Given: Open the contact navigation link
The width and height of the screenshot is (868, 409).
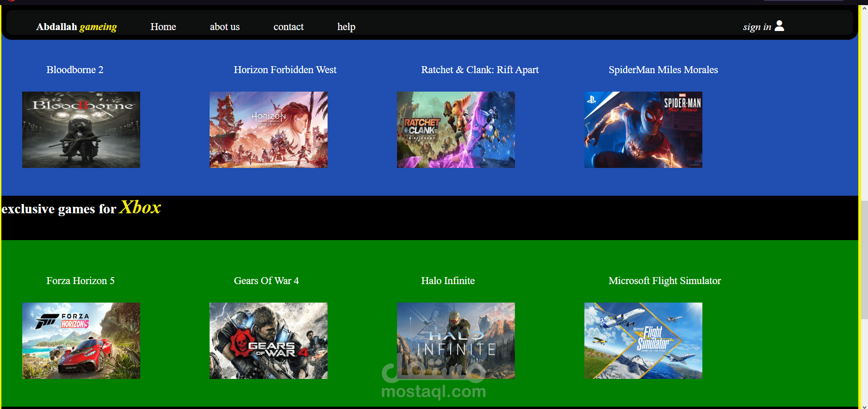Looking at the screenshot, I should tap(288, 27).
